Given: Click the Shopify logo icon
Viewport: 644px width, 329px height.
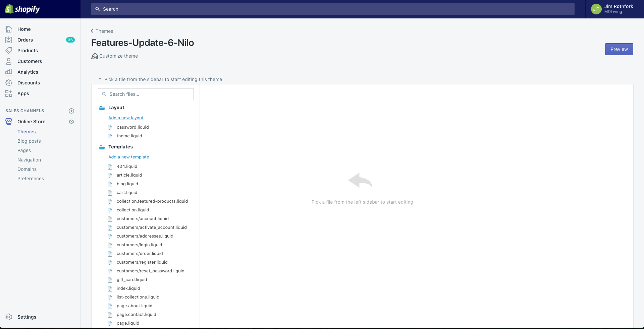Looking at the screenshot, I should (x=9, y=9).
